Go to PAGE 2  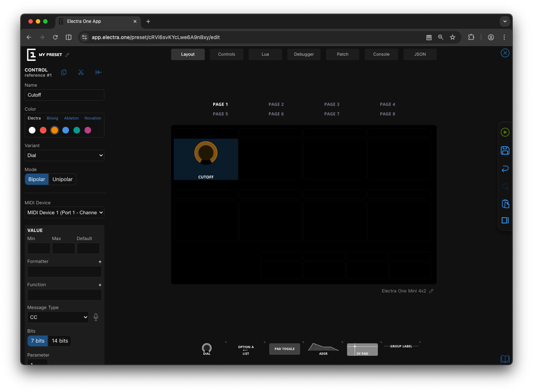(276, 104)
